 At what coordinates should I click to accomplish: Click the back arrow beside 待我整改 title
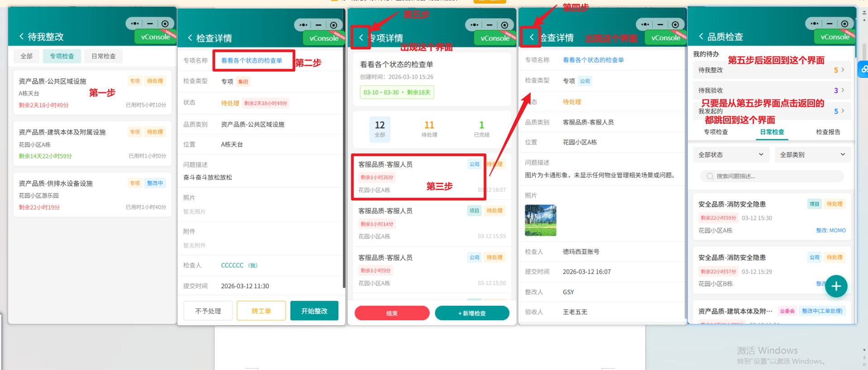point(21,37)
